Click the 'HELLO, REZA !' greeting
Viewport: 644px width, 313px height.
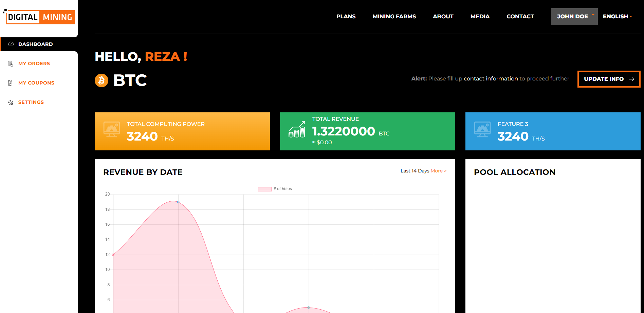pyautogui.click(x=141, y=56)
